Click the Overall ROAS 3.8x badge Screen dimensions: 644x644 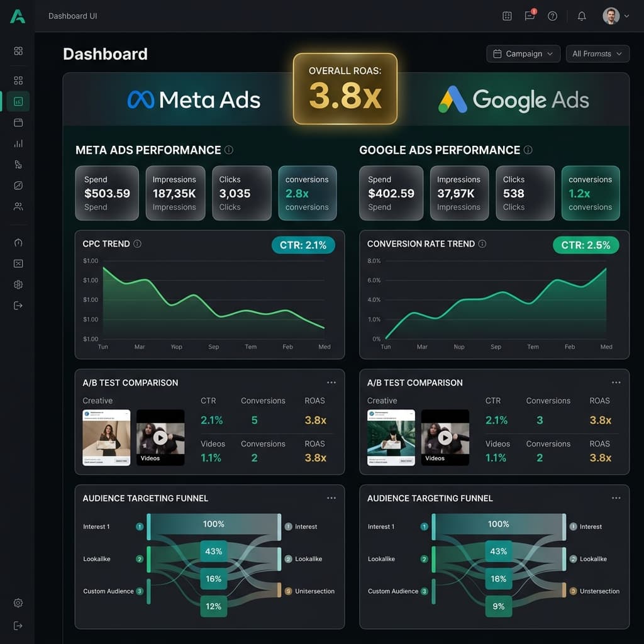[345, 89]
